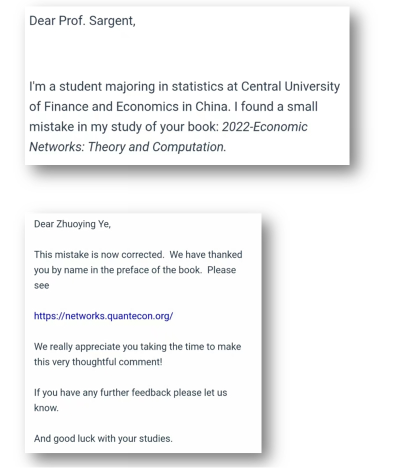Screen dimensions: 396x468
Task: Click the line 'this very thoughtful comment!'
Action: click(98, 362)
